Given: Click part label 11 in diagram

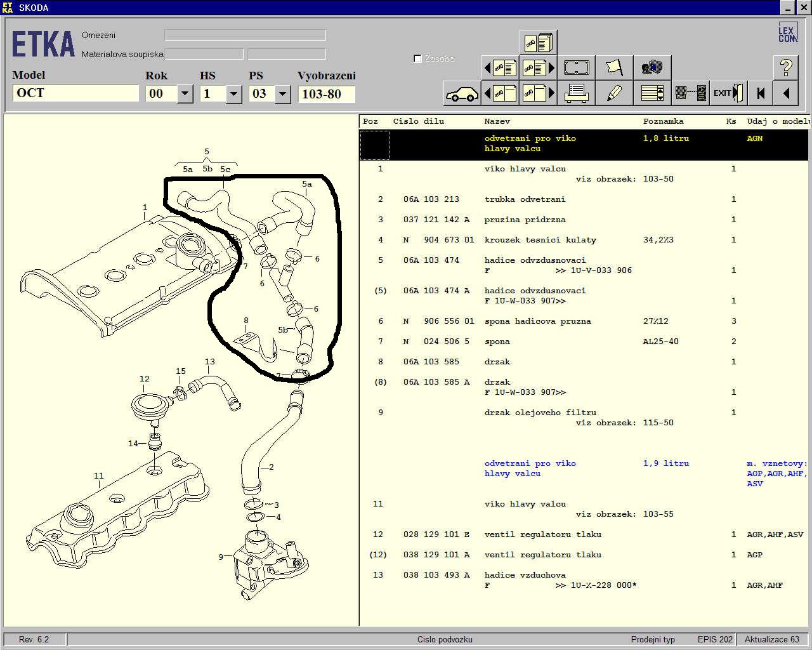Looking at the screenshot, I should click(98, 475).
